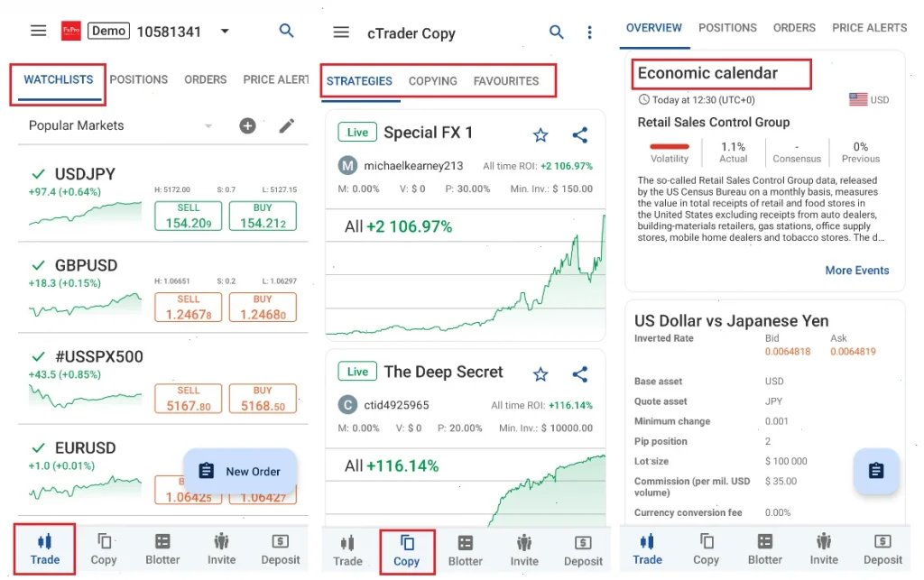Viewport: 924px width, 580px height.
Task: Tap the More Events link in Economic calendar
Action: tap(857, 270)
